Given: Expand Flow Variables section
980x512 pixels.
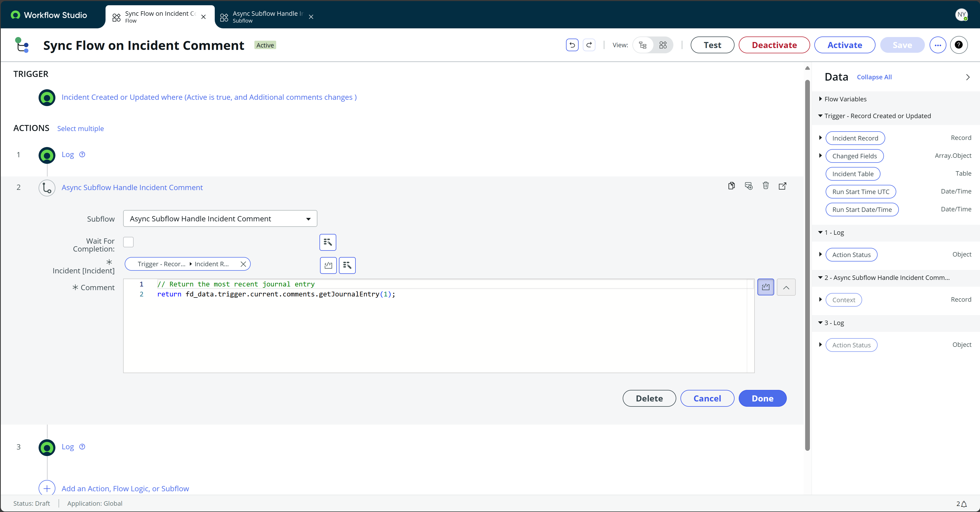Looking at the screenshot, I should (821, 99).
